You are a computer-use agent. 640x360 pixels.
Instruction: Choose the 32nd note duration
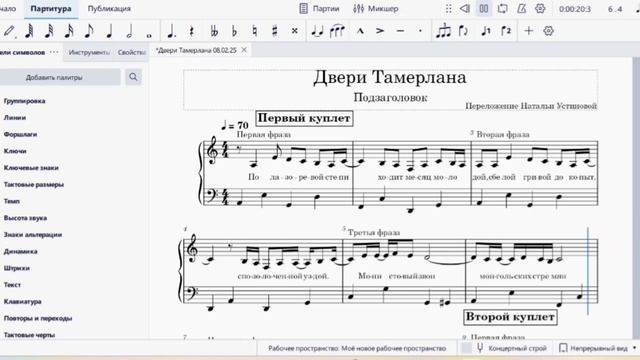(49, 31)
